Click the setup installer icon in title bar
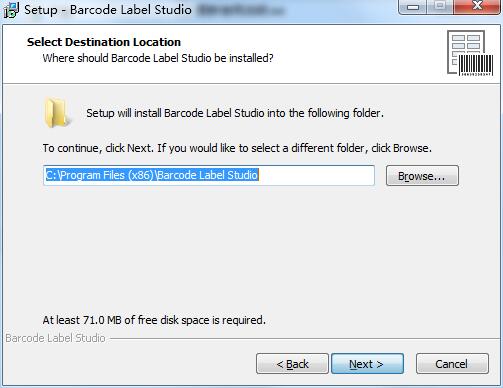Image resolution: width=503 pixels, height=388 pixels. pos(11,10)
